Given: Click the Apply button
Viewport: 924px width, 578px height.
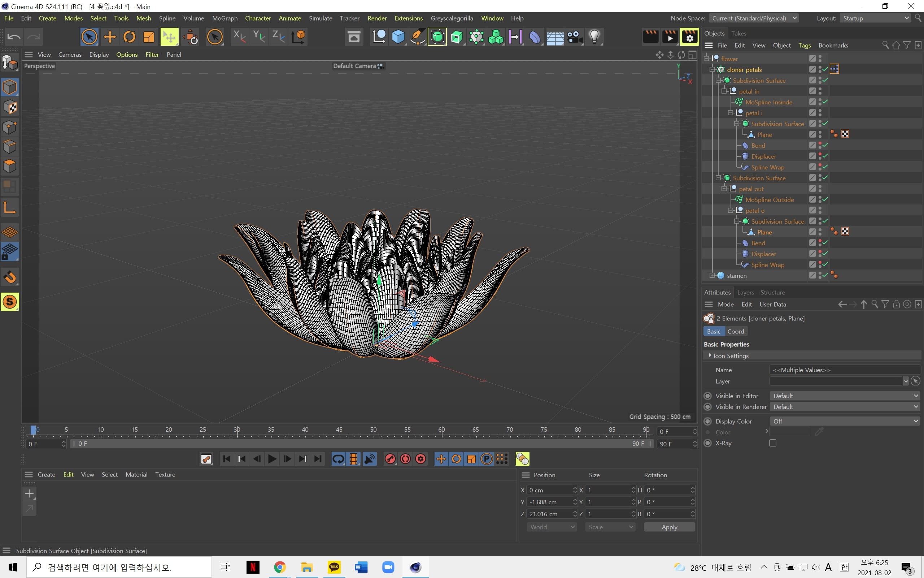Looking at the screenshot, I should pos(669,527).
